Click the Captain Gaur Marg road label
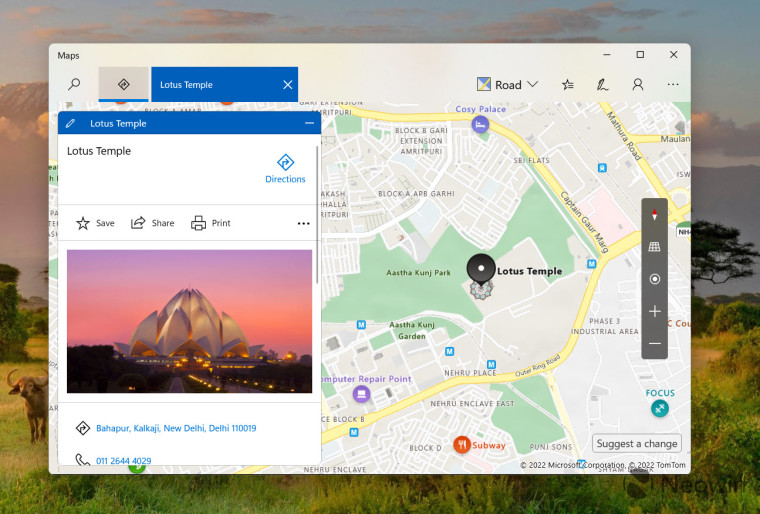 (x=584, y=222)
